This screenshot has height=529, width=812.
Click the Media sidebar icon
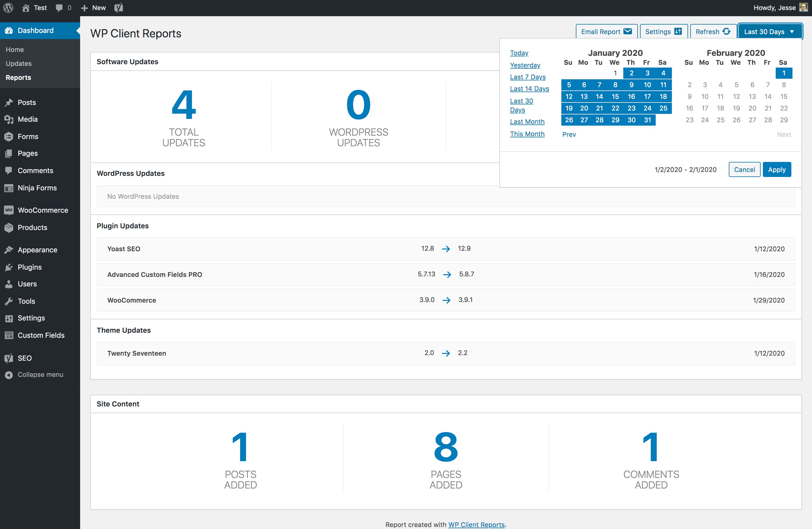(x=9, y=119)
